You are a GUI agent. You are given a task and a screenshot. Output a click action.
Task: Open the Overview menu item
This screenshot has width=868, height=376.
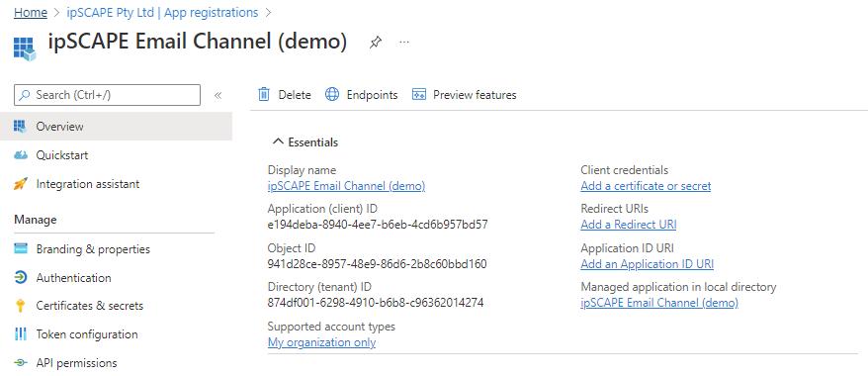point(117,127)
